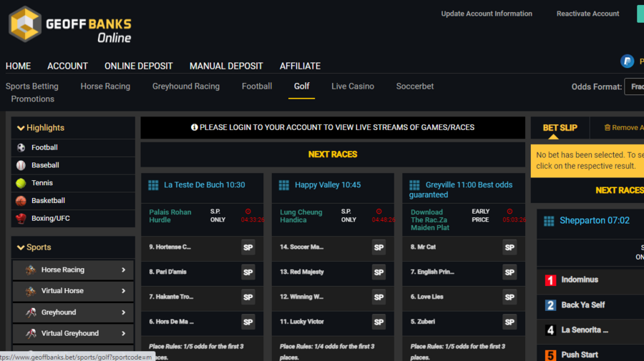Click the grid icon beside Shepparton 07:02
This screenshot has height=361, width=644.
tap(549, 221)
